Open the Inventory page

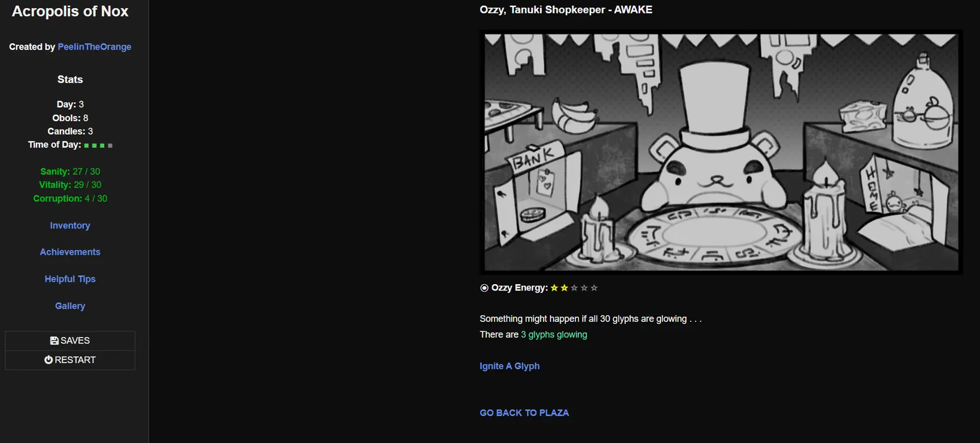pos(70,225)
